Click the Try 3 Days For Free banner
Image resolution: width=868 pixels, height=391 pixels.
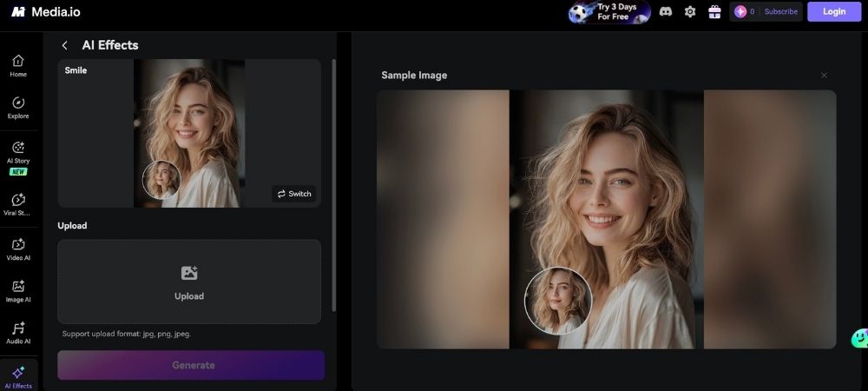click(609, 11)
